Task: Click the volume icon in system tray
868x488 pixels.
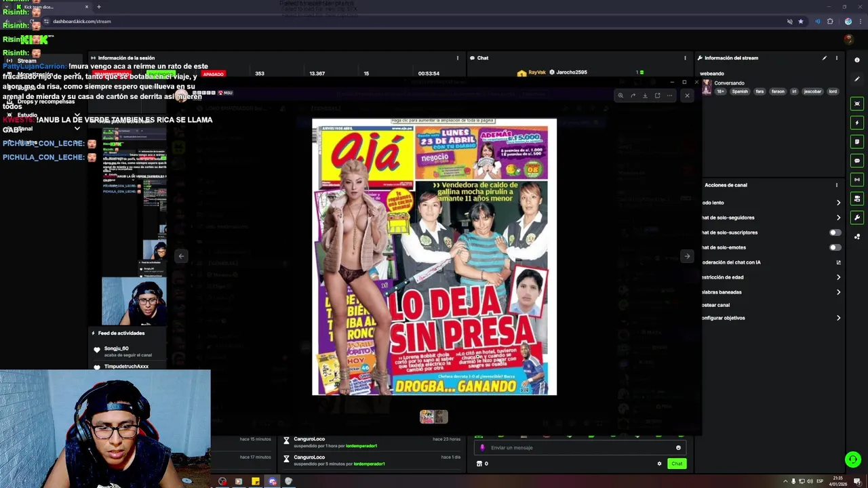Action: pyautogui.click(x=811, y=481)
